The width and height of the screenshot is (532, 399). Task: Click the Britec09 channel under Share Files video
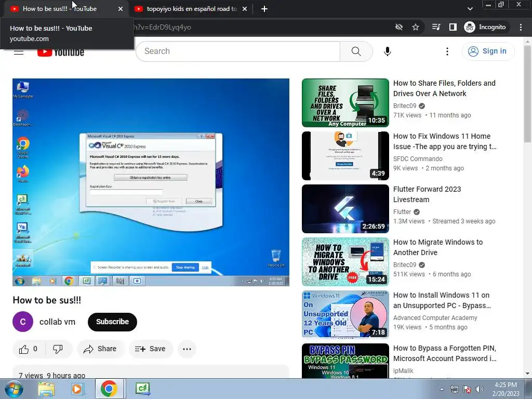tap(404, 106)
